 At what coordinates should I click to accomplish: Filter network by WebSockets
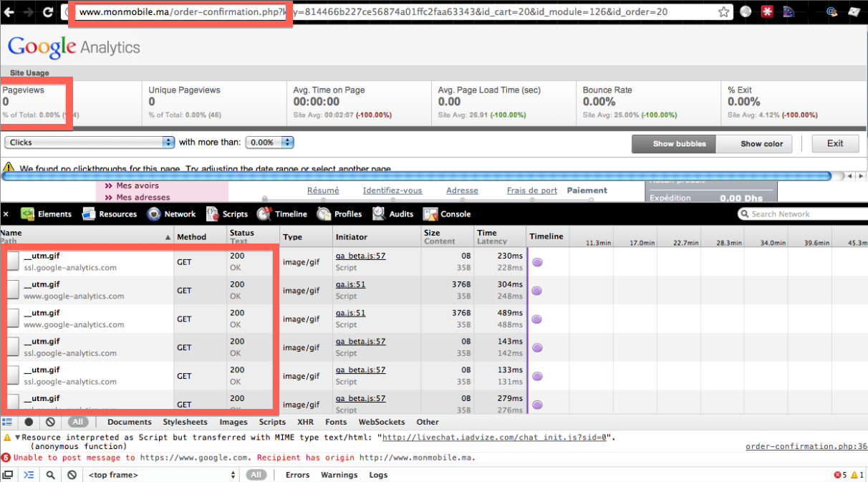[382, 422]
